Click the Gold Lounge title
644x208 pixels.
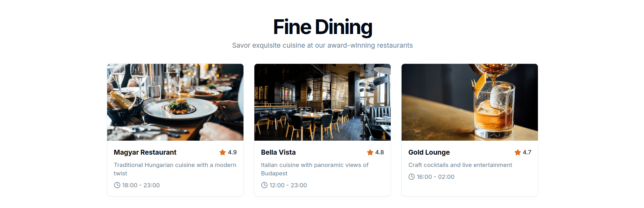(x=429, y=152)
